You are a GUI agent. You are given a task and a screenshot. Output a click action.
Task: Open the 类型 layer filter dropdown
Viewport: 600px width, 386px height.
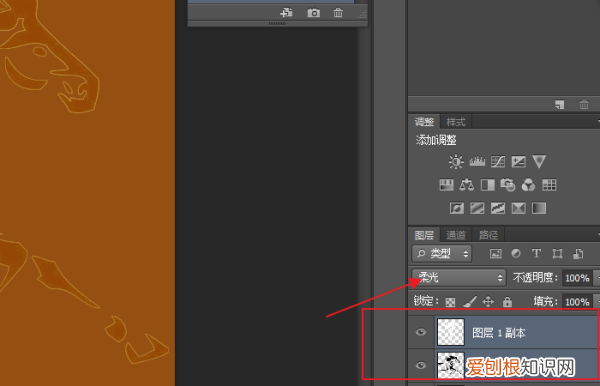tap(442, 254)
